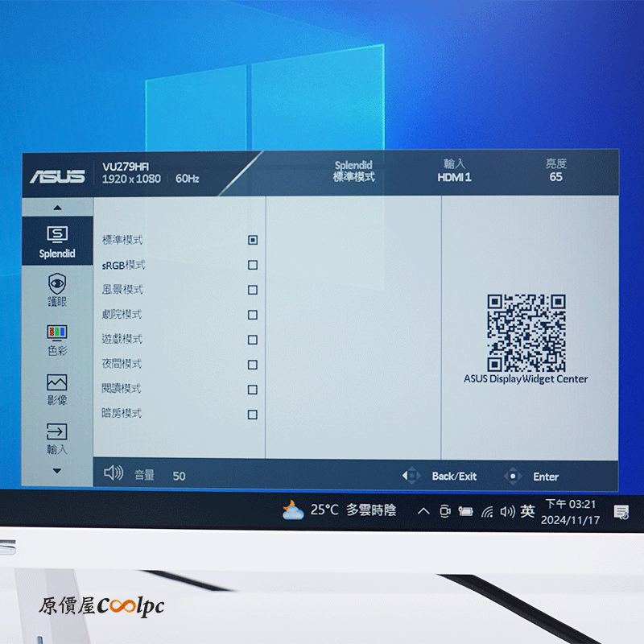Click the 音量 value 50

click(x=179, y=476)
